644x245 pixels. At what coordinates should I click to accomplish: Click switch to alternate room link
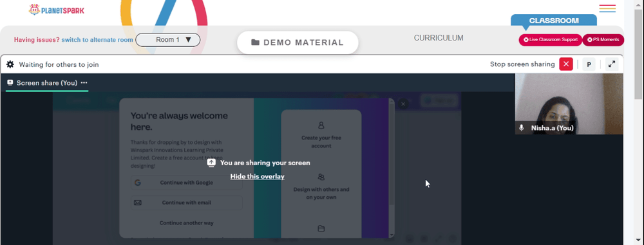[x=97, y=40]
